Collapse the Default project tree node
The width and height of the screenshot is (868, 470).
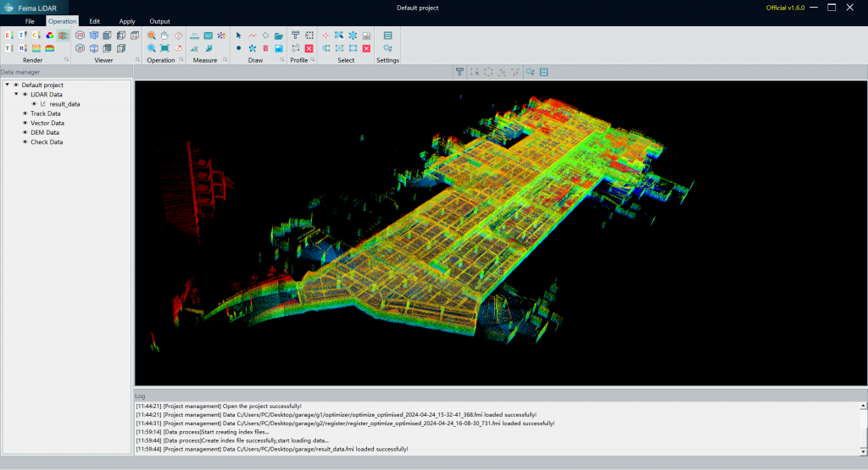coord(8,85)
